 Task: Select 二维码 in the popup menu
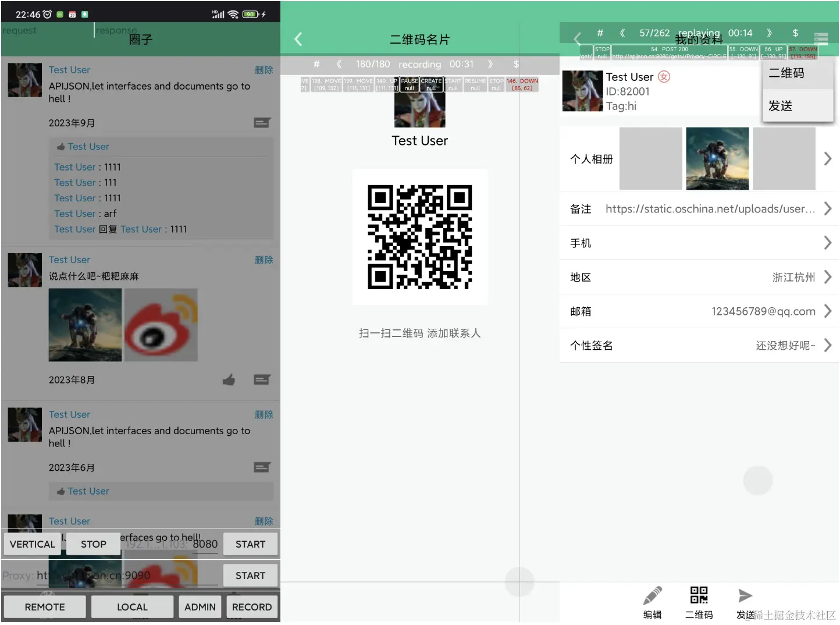point(798,73)
